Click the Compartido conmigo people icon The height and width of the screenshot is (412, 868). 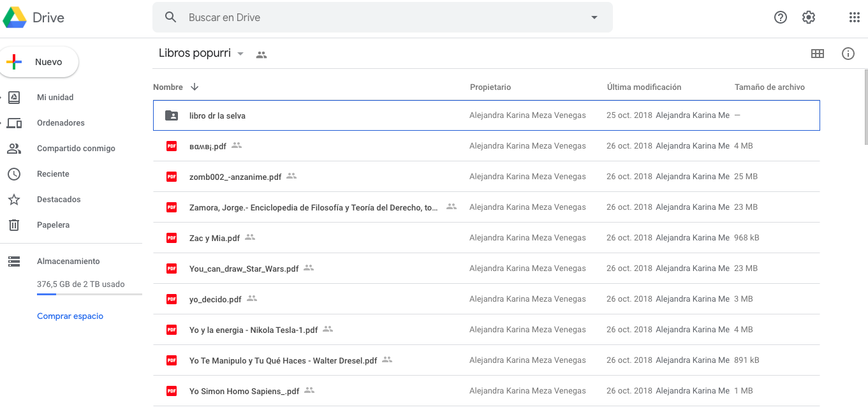tap(14, 149)
